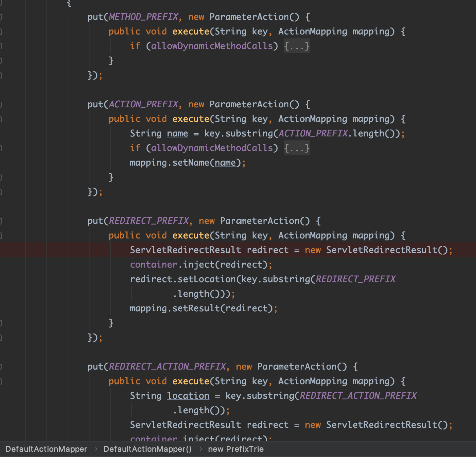
Task: Click ParameterAction in the REDIRECT_ACTION_PREFIX put line
Action: click(x=297, y=367)
